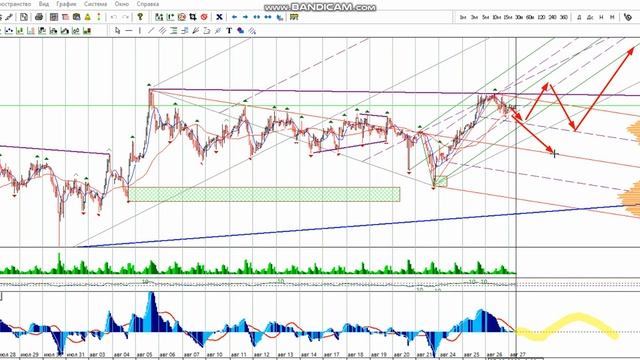Click the dark blue X icon
Screen dimensions: 640x360
219,17
